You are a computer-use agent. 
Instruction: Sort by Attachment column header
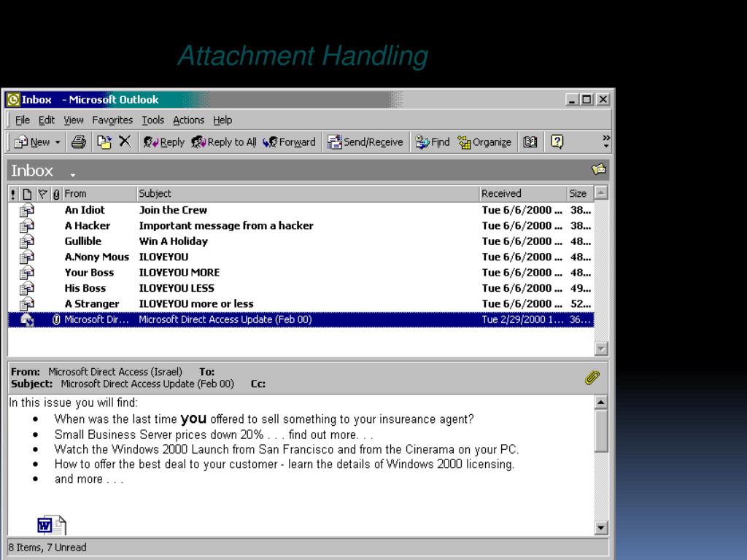pos(56,194)
